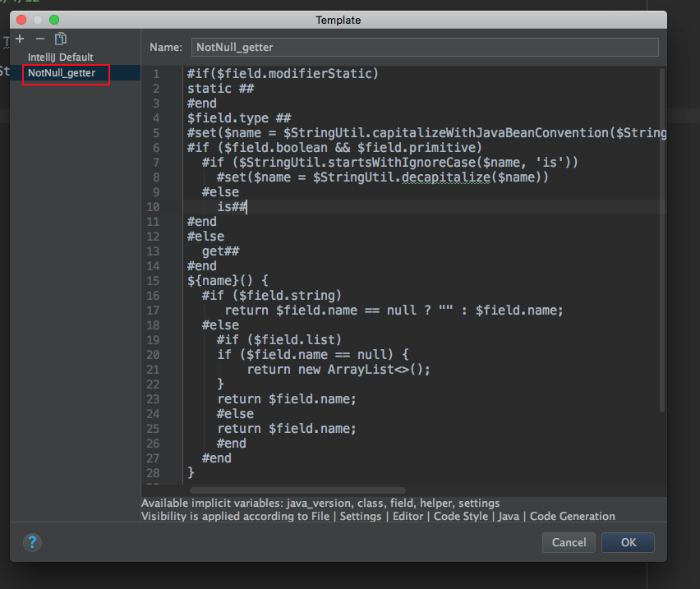
Task: Click Cancel button
Action: click(569, 542)
